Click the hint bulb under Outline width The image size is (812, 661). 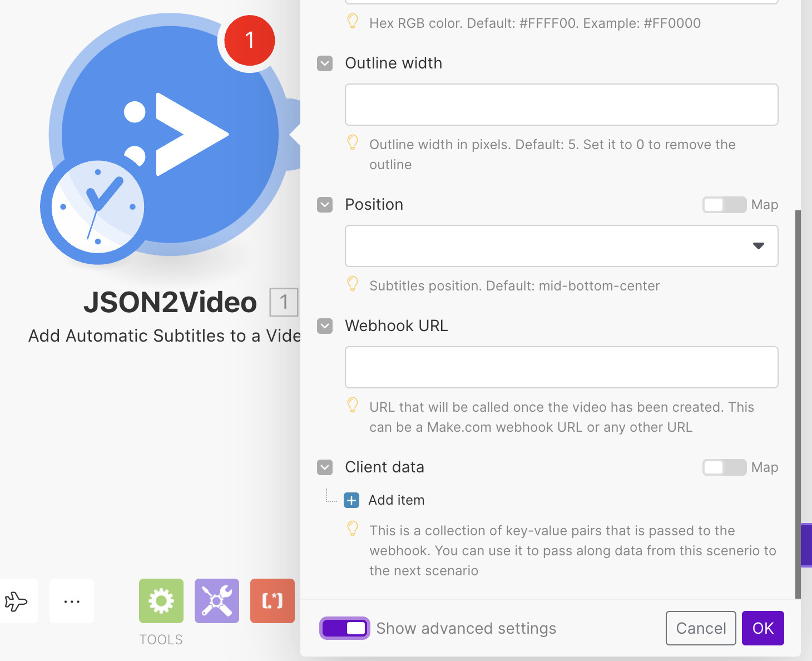click(353, 142)
